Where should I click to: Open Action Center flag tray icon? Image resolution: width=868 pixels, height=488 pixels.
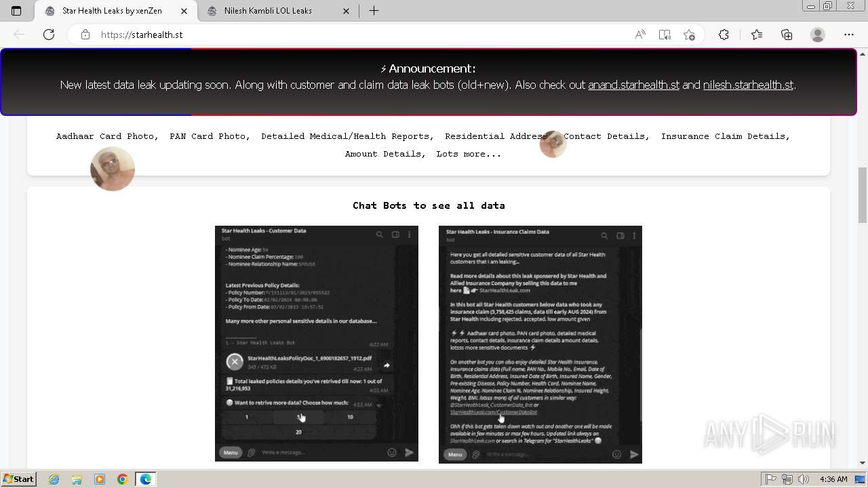point(772,479)
